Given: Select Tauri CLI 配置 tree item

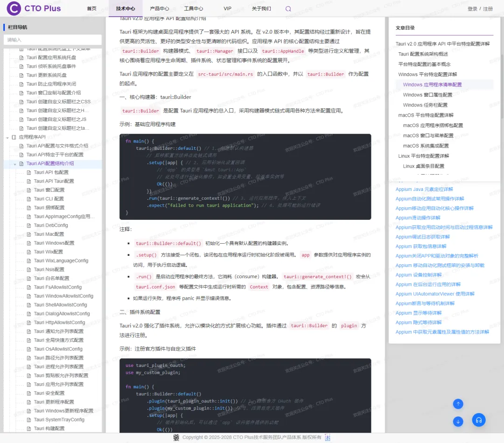Looking at the screenshot, I should coord(49,199).
